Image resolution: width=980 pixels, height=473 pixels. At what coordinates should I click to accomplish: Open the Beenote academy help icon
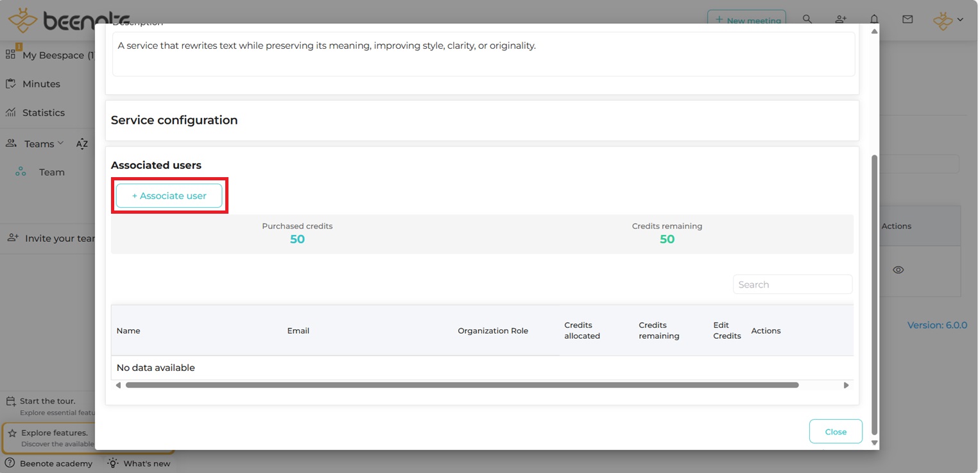point(10,463)
